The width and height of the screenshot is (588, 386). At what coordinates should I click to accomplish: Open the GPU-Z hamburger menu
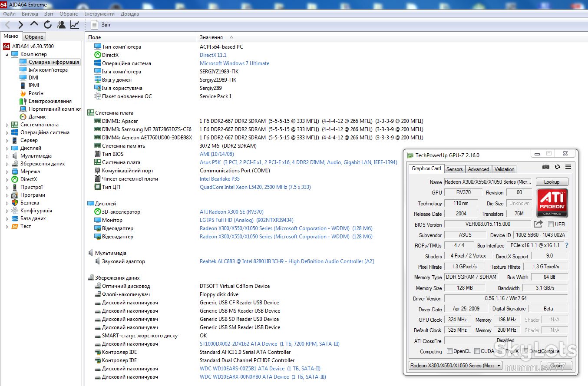coord(568,167)
